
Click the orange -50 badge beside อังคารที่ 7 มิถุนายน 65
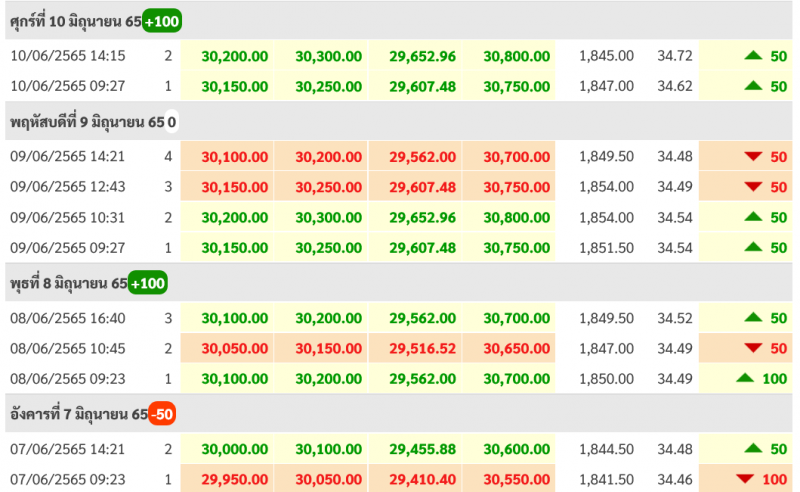point(163,415)
